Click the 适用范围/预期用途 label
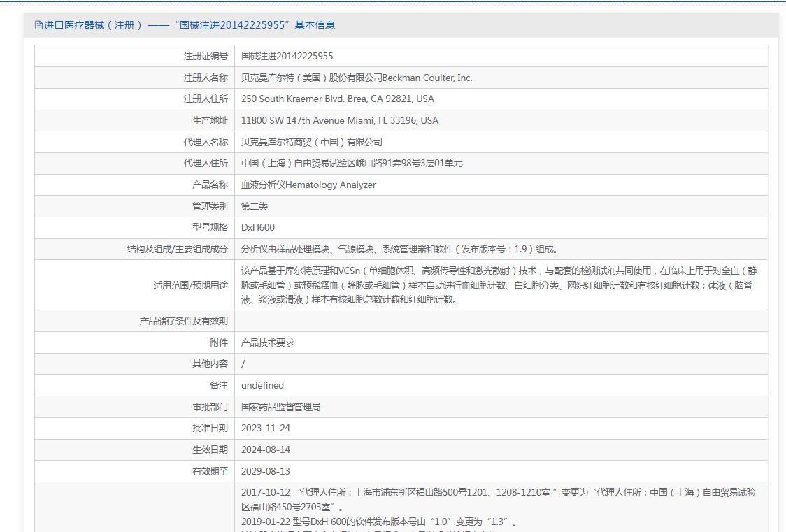 point(190,285)
